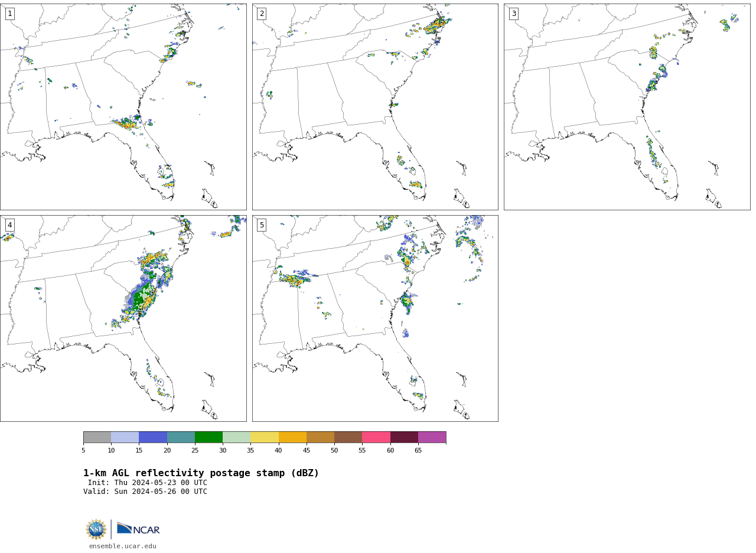
Task: Click the colorbar tick label 60
Action: (x=390, y=451)
